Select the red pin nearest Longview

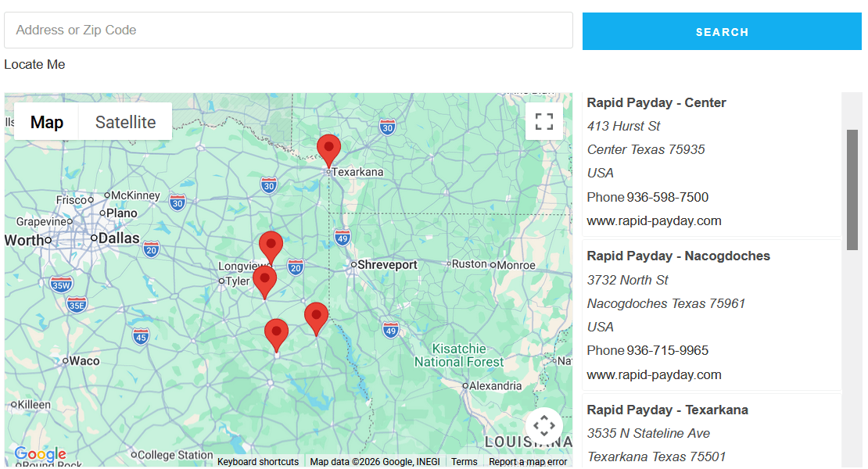click(271, 247)
